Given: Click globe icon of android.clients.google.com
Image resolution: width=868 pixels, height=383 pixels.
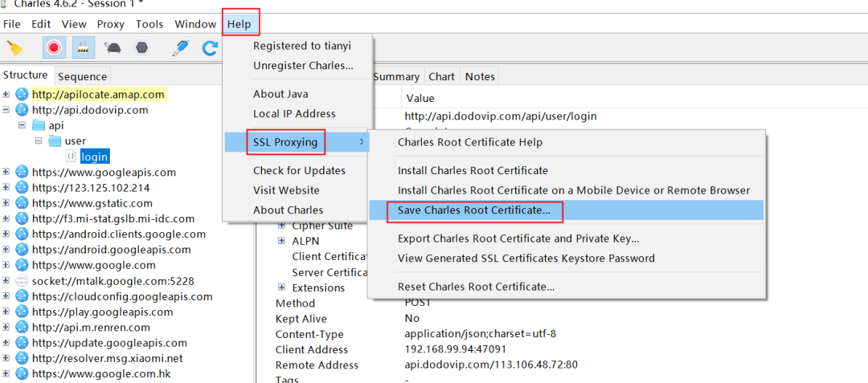Looking at the screenshot, I should point(22,234).
